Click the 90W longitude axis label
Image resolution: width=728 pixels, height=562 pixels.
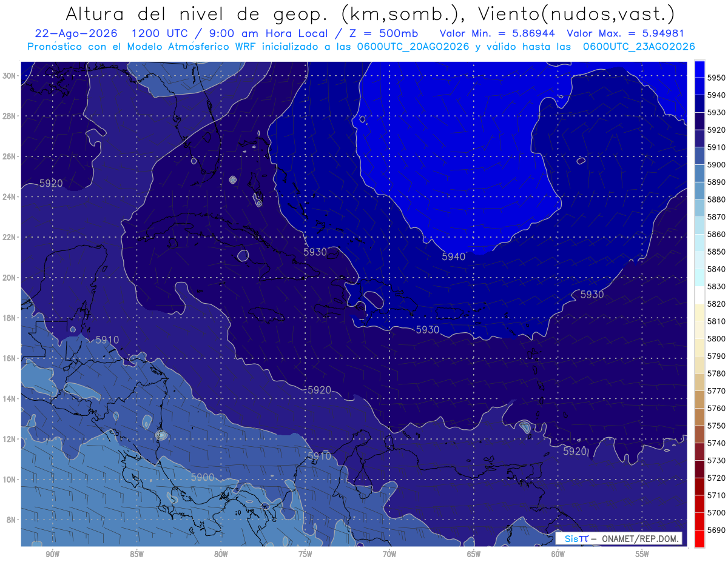click(52, 554)
